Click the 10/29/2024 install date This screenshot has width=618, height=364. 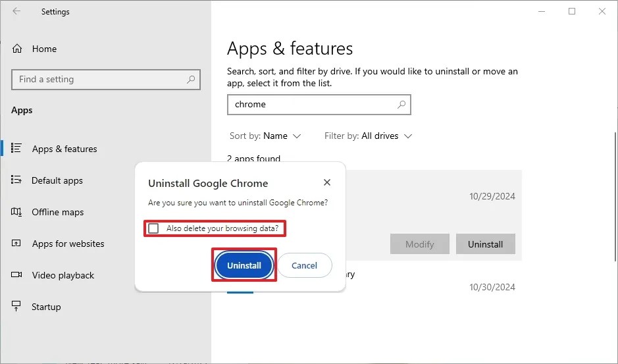[492, 196]
